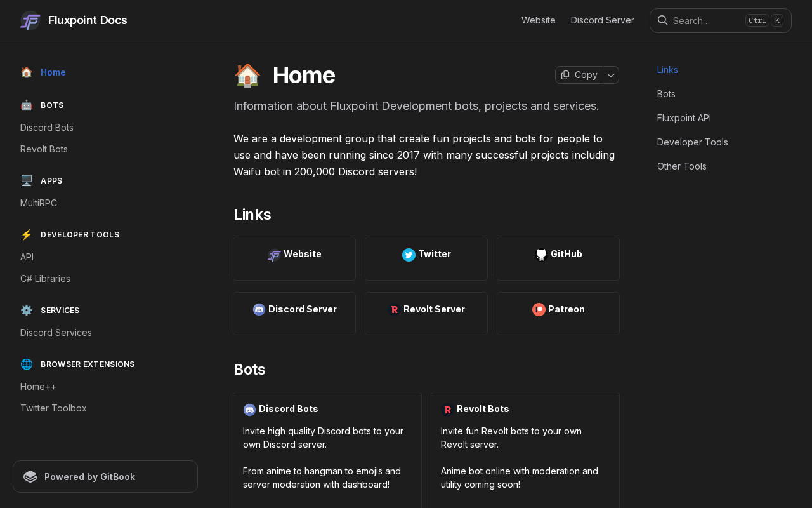Click the house emoji beside Home sidebar item
Image resolution: width=812 pixels, height=508 pixels.
click(27, 72)
